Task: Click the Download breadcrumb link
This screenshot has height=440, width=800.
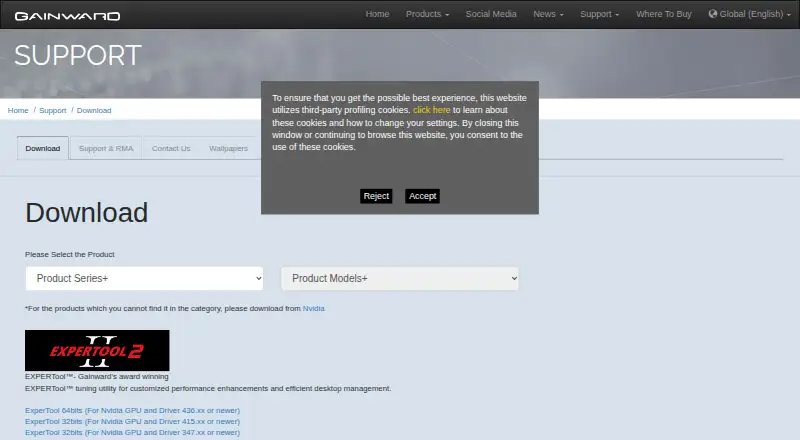Action: (x=94, y=110)
